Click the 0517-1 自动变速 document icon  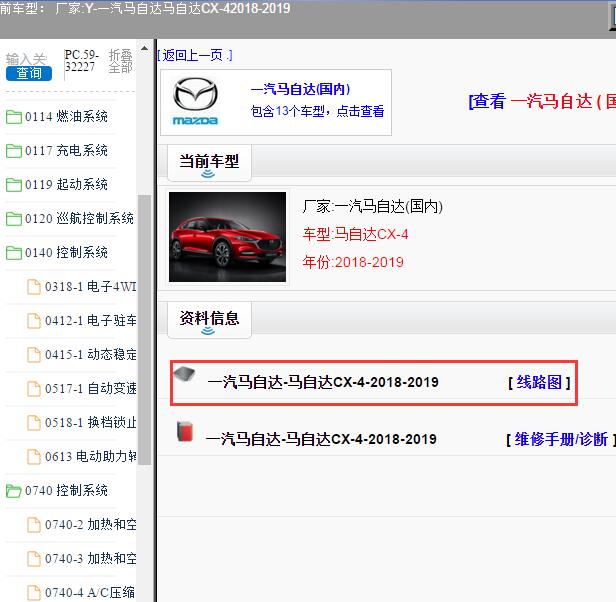(34, 389)
